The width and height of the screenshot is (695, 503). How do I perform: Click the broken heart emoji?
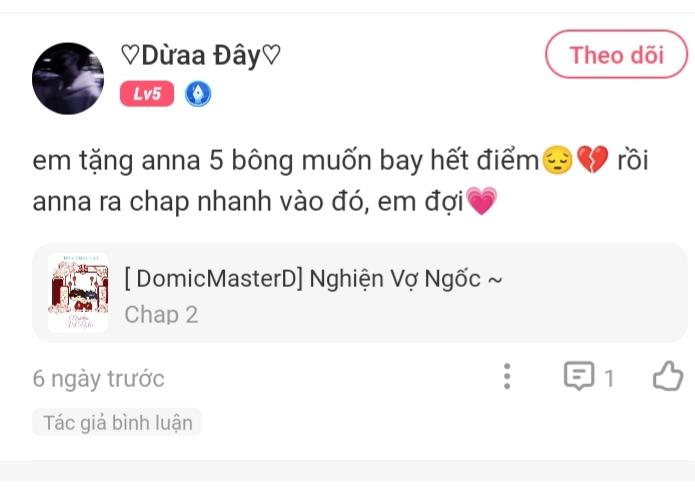pos(592,160)
